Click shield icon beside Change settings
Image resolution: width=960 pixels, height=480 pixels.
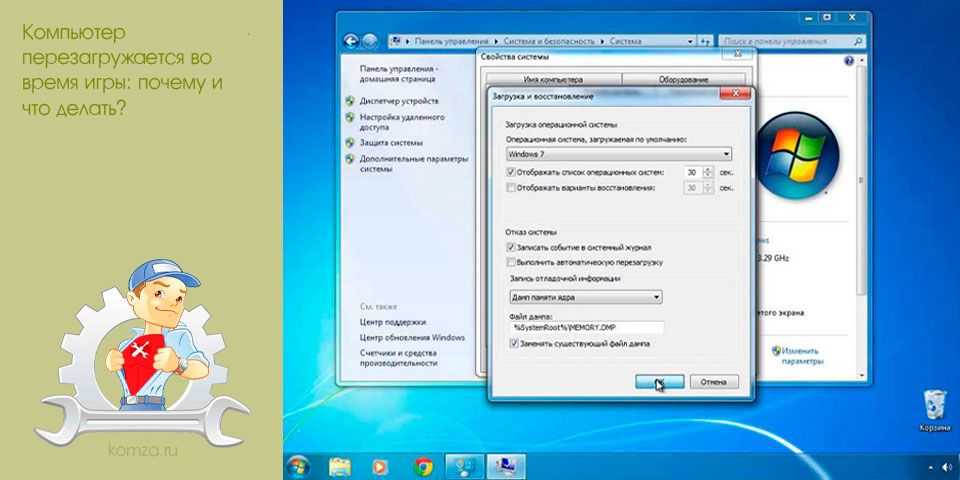pyautogui.click(x=776, y=351)
